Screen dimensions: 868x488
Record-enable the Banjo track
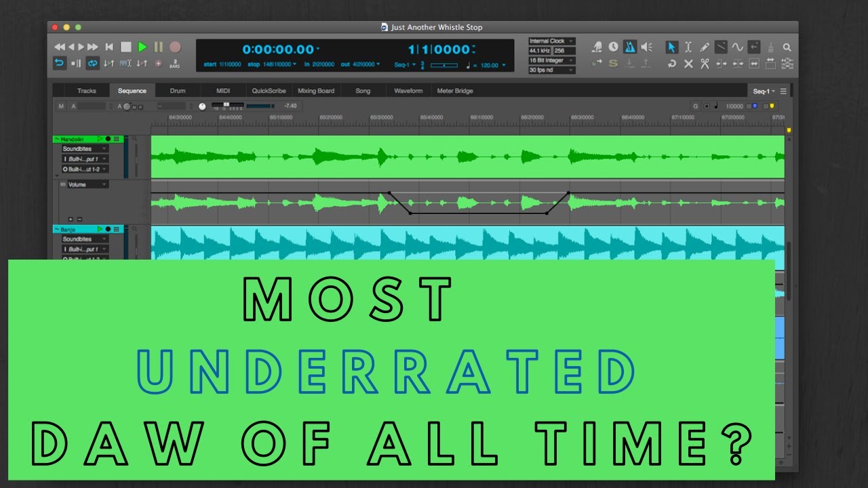pos(108,229)
